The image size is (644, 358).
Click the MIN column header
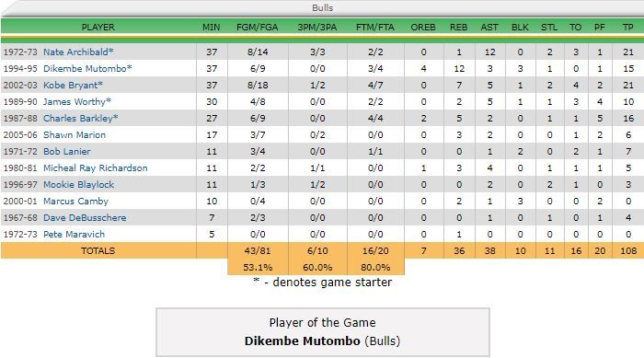tap(211, 27)
